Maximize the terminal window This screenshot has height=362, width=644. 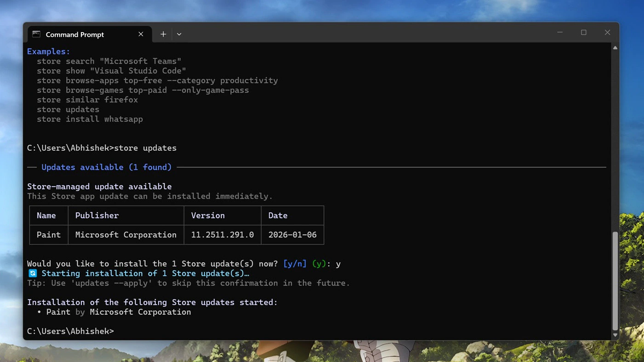pyautogui.click(x=584, y=33)
